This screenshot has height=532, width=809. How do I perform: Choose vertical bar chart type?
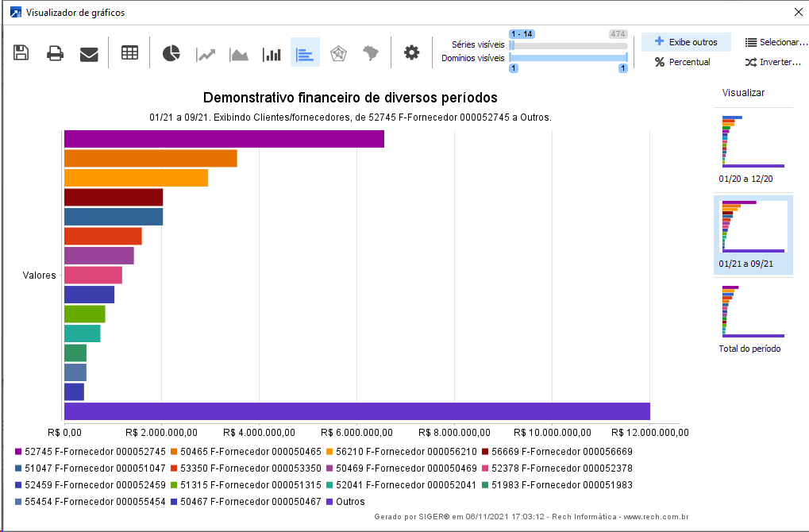[272, 53]
